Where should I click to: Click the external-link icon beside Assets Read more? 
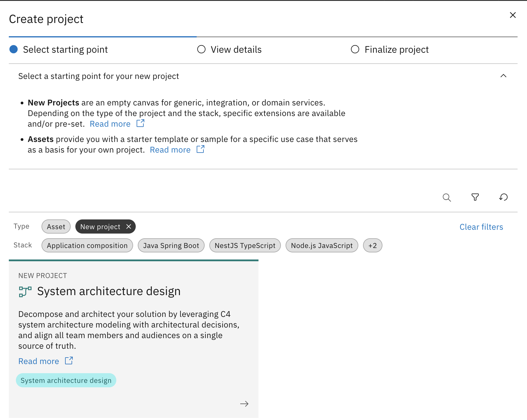200,149
